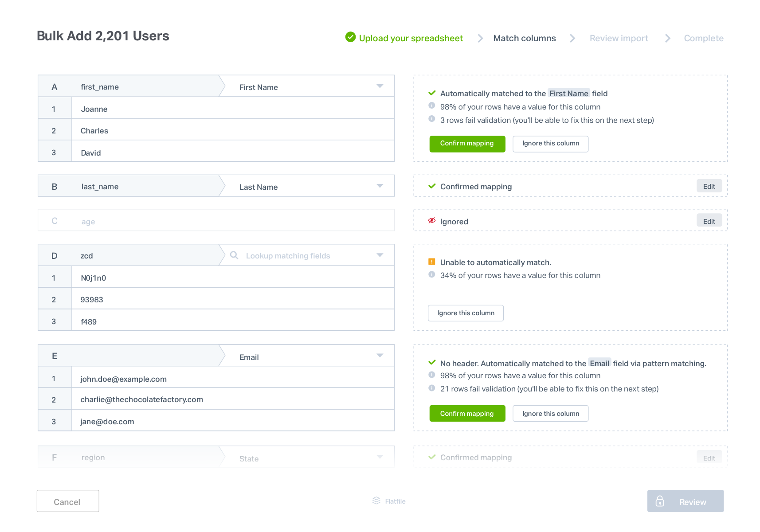This screenshot has width=760, height=532.
Task: Expand the Last Name mapping dropdown
Action: click(x=380, y=186)
